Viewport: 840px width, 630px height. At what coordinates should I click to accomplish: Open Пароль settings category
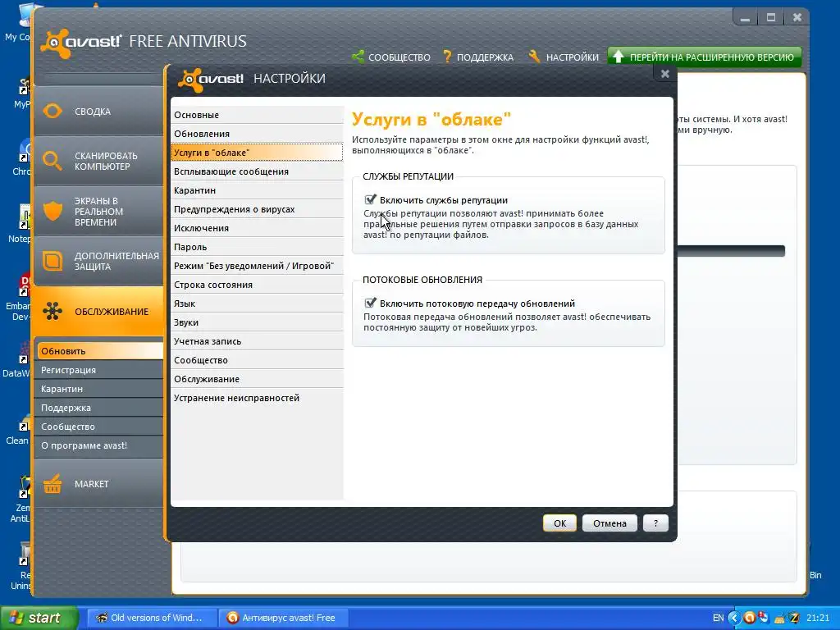pyautogui.click(x=257, y=246)
